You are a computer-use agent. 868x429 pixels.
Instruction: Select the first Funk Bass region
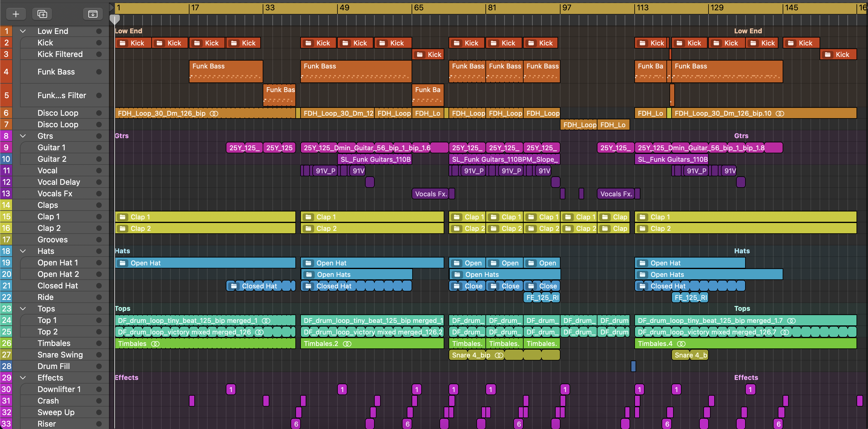[x=225, y=71]
